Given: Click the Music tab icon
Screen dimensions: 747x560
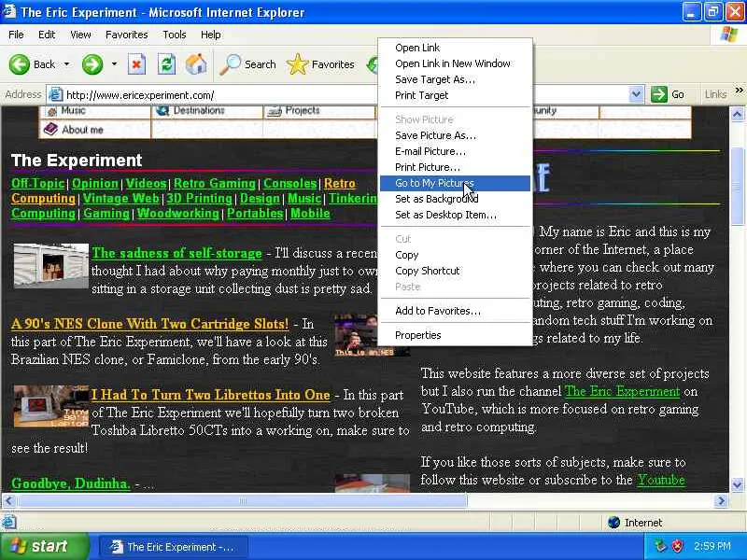Looking at the screenshot, I should [x=51, y=111].
